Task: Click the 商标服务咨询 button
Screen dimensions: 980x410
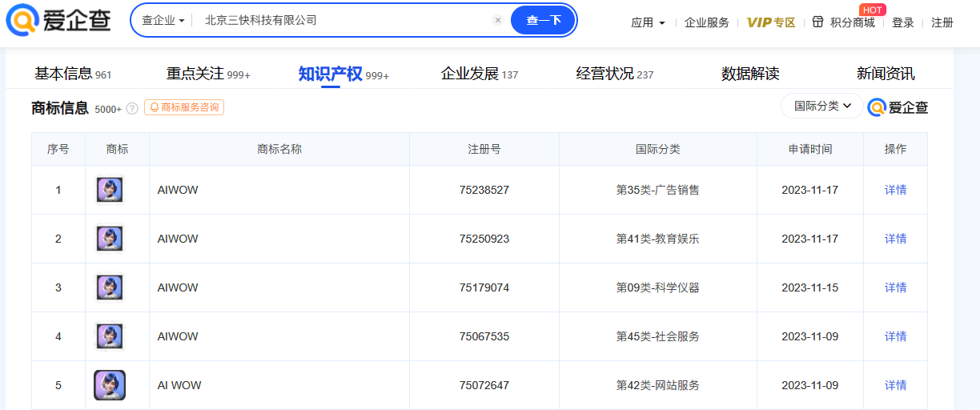Action: coord(184,107)
